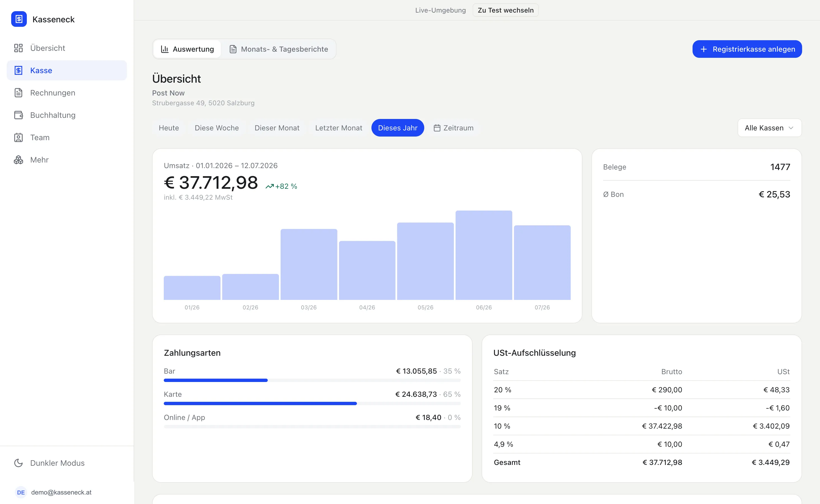Viewport: 820px width, 504px height.
Task: Click the Kasseneck brand name
Action: click(x=53, y=19)
